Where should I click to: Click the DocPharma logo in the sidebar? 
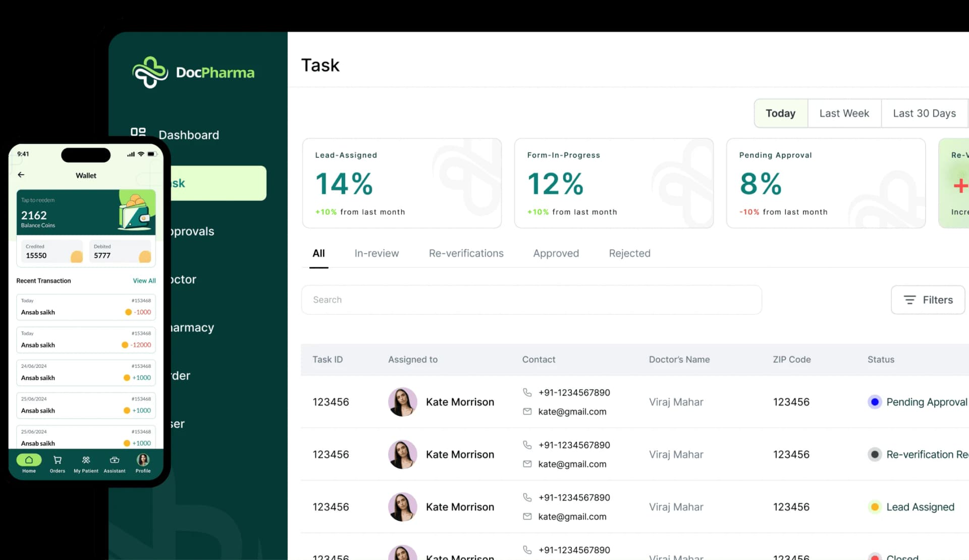193,72
